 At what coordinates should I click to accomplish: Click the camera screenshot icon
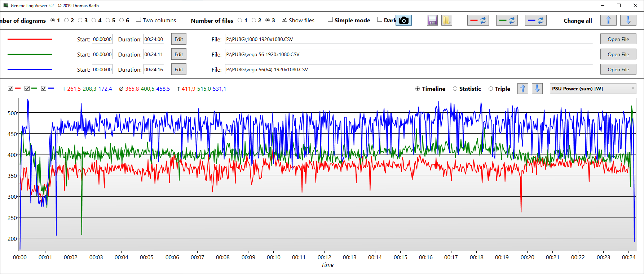(x=404, y=21)
